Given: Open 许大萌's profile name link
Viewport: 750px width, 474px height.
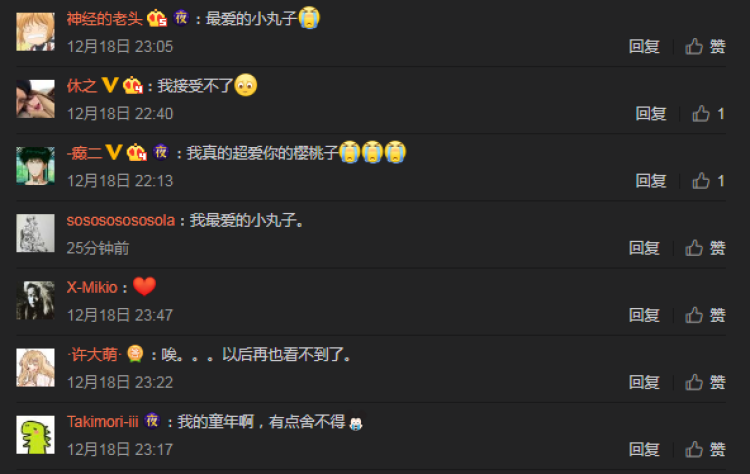Looking at the screenshot, I should click(94, 354).
